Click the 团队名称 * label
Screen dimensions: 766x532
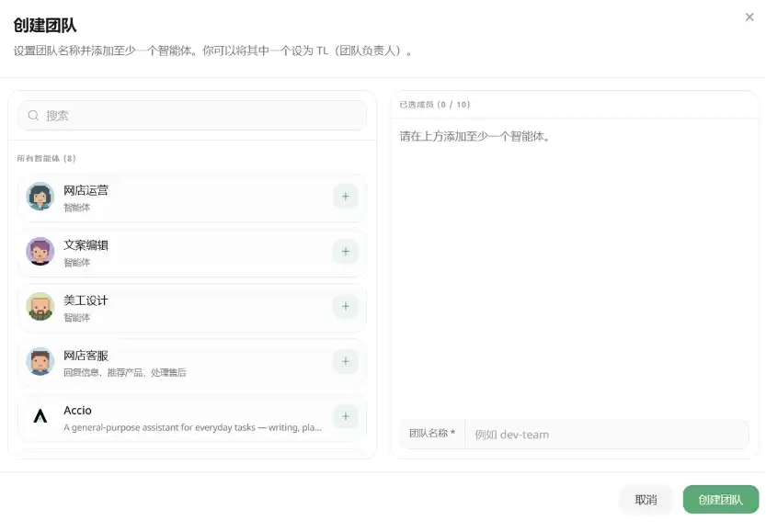[432, 434]
